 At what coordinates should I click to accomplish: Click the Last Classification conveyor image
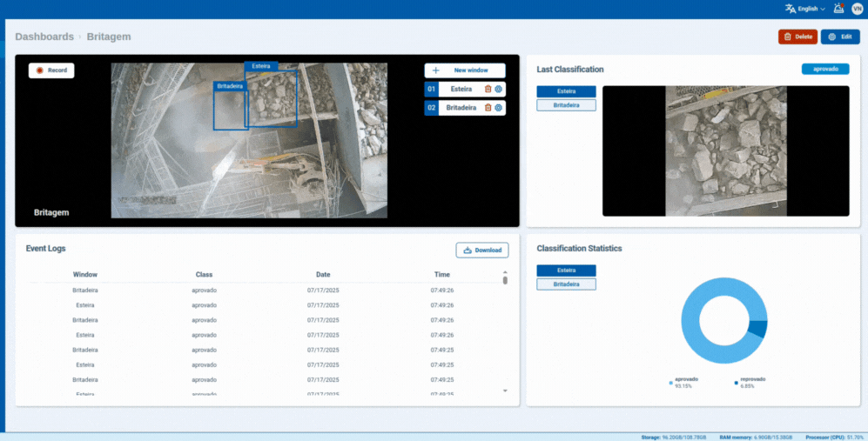point(725,150)
